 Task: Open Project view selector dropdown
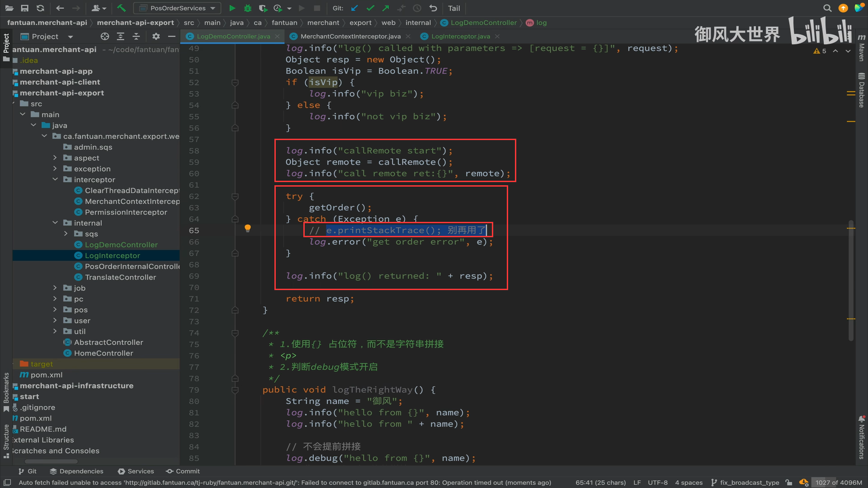(x=47, y=37)
